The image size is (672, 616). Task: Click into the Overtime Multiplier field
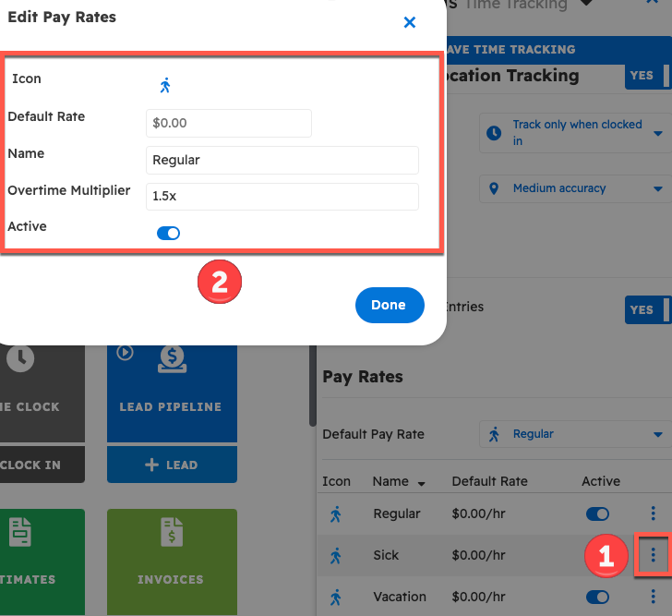[x=282, y=197]
